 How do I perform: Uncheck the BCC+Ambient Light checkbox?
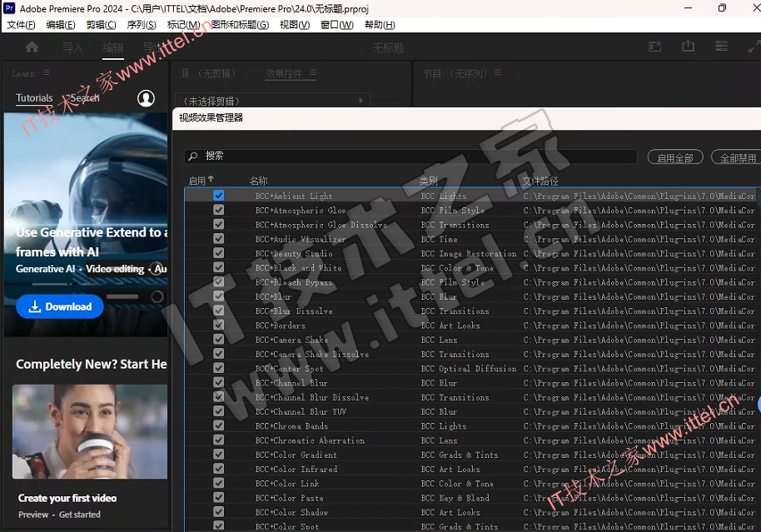pyautogui.click(x=219, y=195)
